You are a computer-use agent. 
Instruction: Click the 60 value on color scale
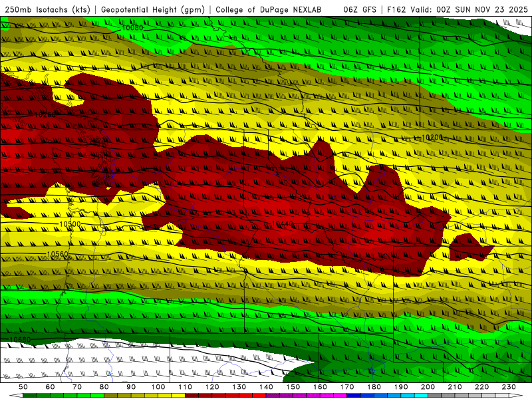tap(51, 387)
